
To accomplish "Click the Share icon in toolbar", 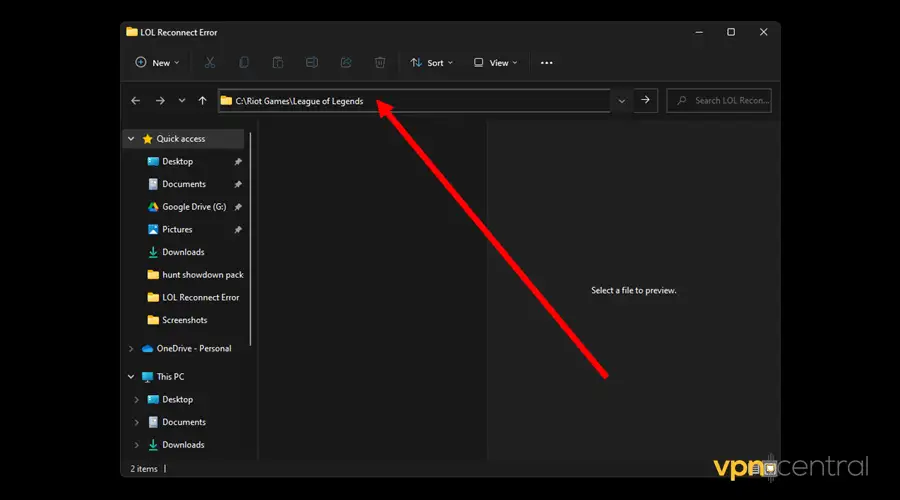I will [346, 63].
